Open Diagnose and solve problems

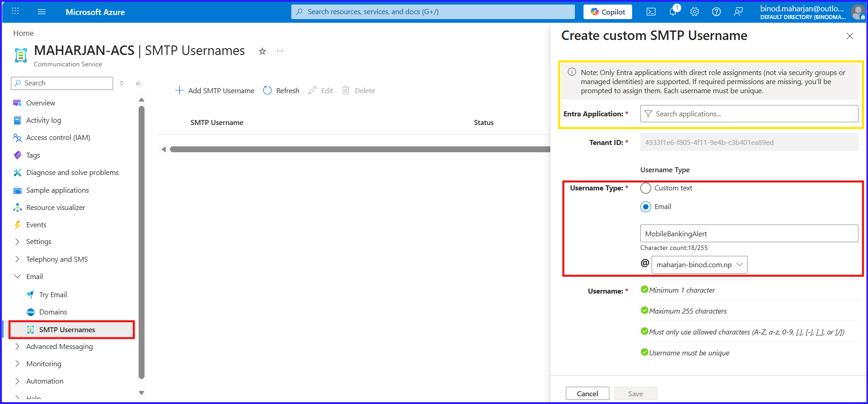(x=73, y=173)
